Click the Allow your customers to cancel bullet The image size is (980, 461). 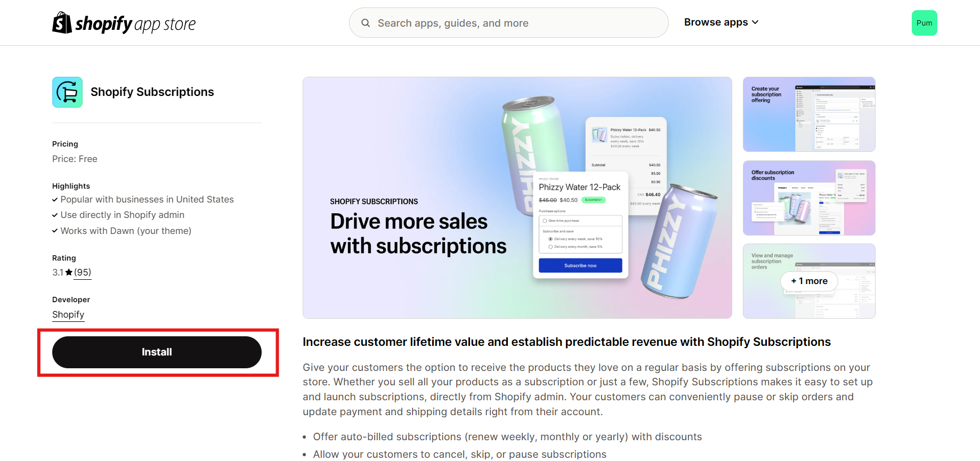(x=460, y=454)
